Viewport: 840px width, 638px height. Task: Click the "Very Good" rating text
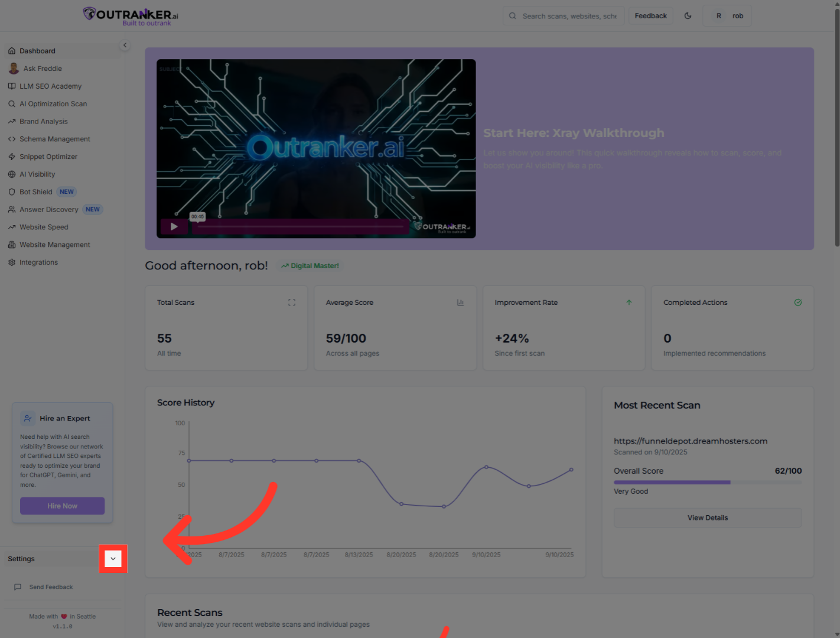[631, 491]
